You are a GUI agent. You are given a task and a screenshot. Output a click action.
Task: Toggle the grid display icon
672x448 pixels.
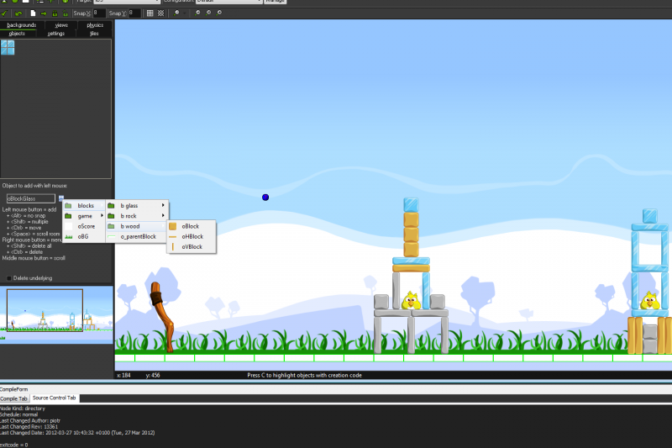click(149, 13)
